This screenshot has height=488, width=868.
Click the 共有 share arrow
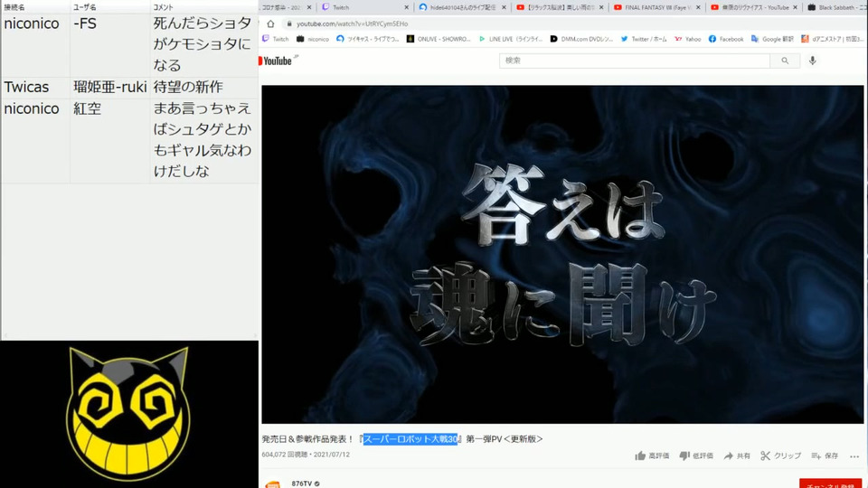coord(737,455)
